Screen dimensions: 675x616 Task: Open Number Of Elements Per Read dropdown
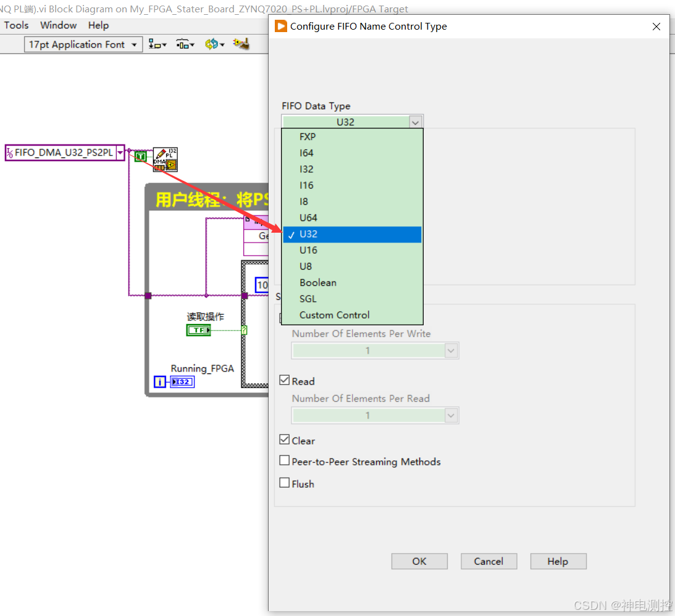coord(375,415)
